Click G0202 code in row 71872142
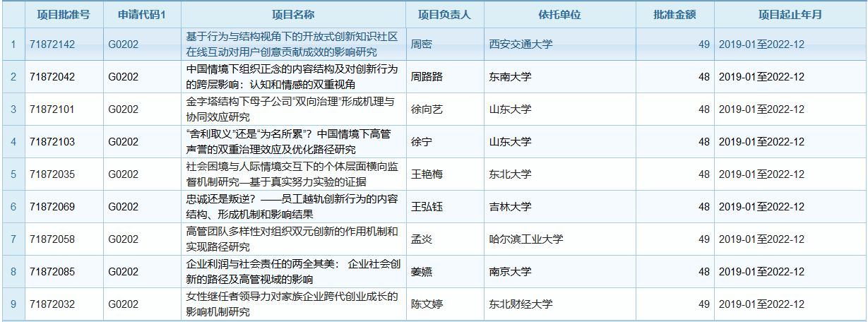Viewport: 868px width, 322px height. (x=124, y=44)
